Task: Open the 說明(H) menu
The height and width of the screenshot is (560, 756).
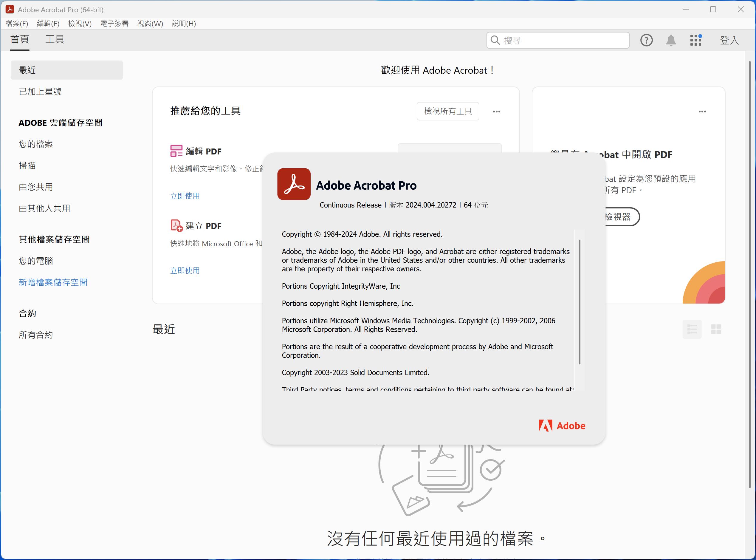Action: 184,23
